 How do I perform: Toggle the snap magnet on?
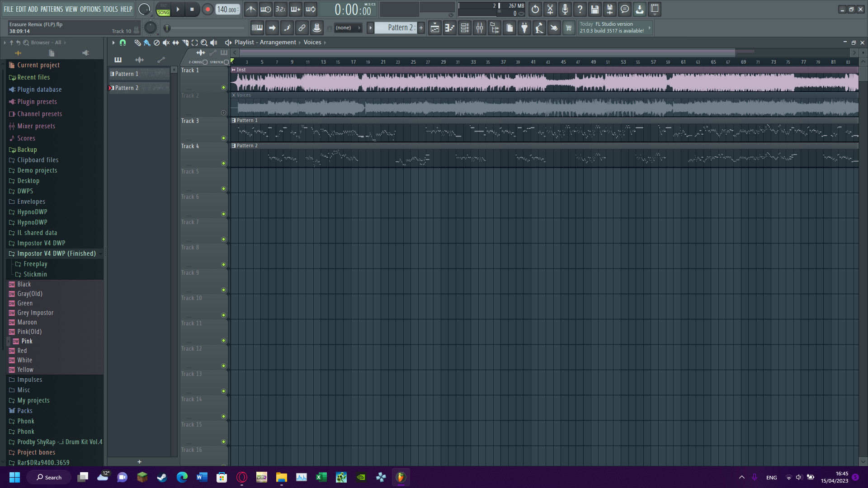(x=122, y=42)
